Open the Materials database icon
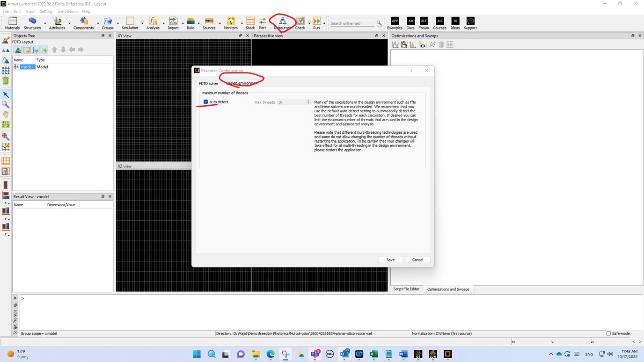644x362 pixels. click(x=11, y=22)
